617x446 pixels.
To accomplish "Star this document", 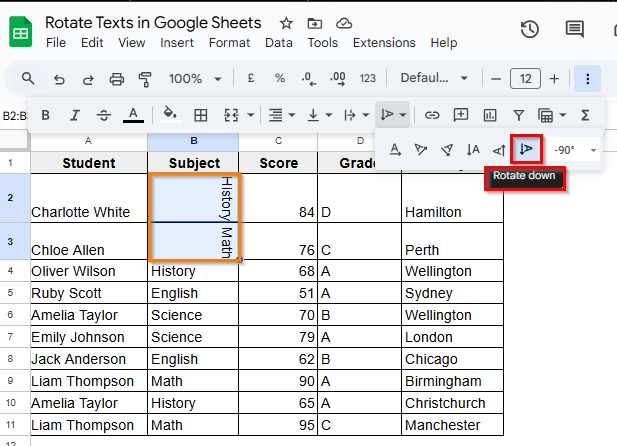I will [x=287, y=23].
